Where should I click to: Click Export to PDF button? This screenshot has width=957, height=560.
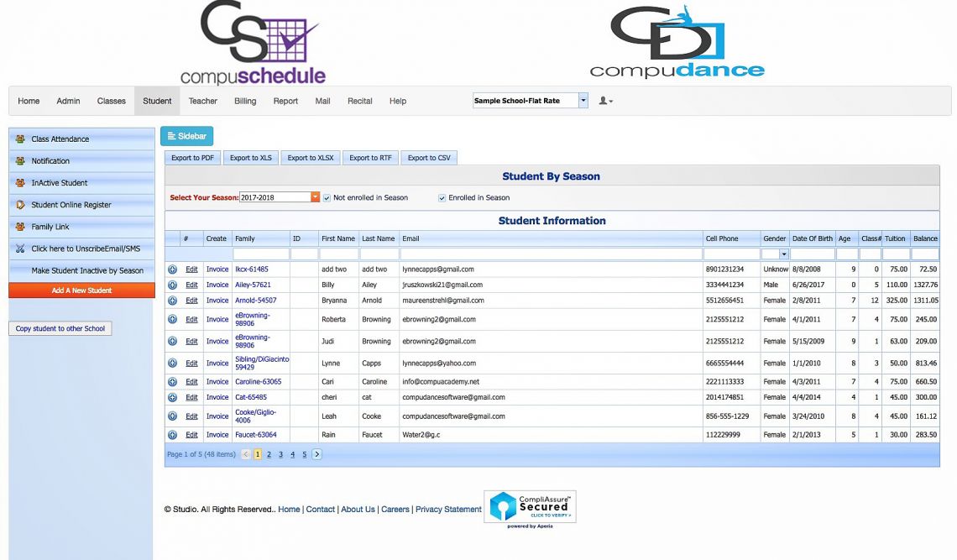tap(192, 158)
